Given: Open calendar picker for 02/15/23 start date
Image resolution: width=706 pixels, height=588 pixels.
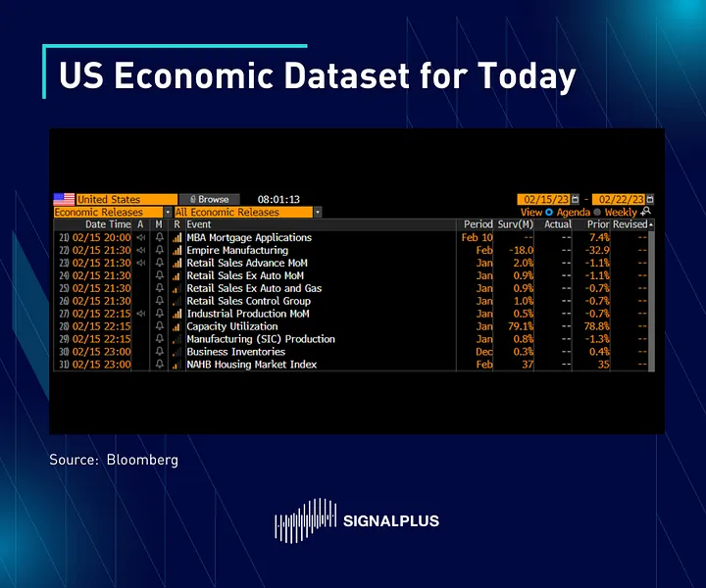Looking at the screenshot, I should tap(575, 199).
